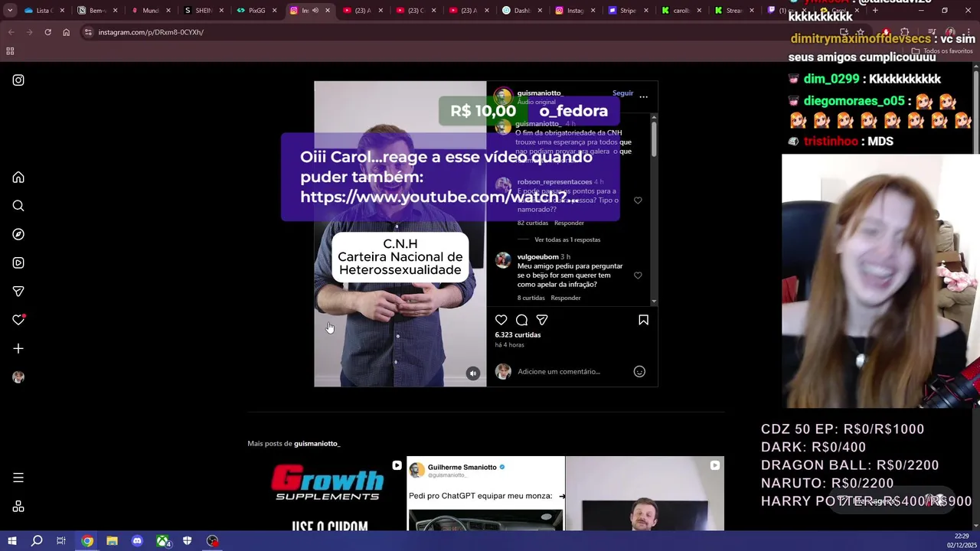
Task: Close the active Instagram tab
Action: (x=328, y=11)
